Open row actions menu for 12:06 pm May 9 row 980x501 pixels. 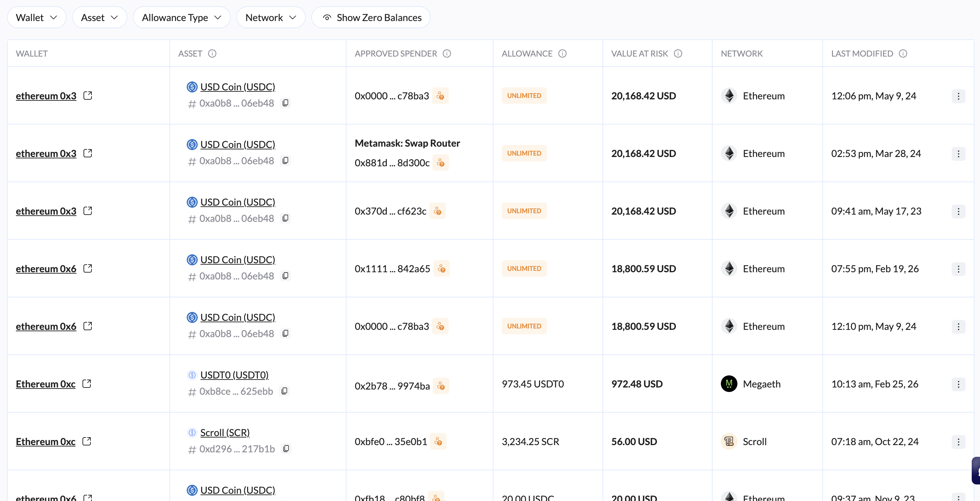958,96
